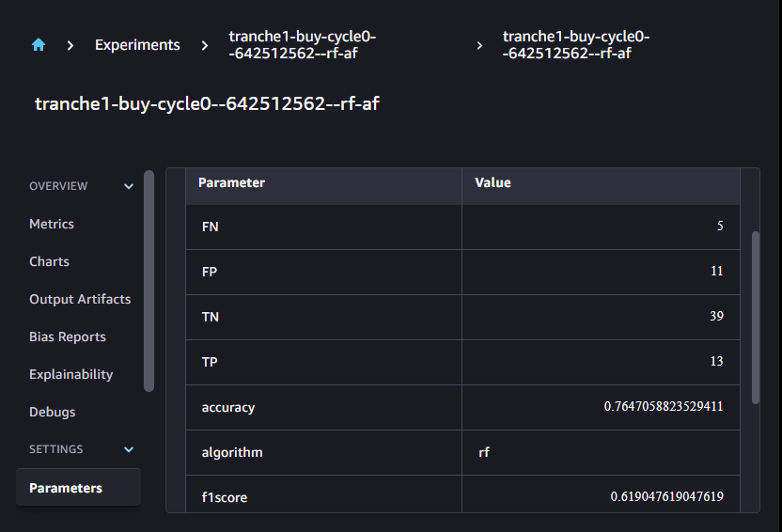Click the Parameter column header
The width and height of the screenshot is (782, 532).
coord(232,182)
